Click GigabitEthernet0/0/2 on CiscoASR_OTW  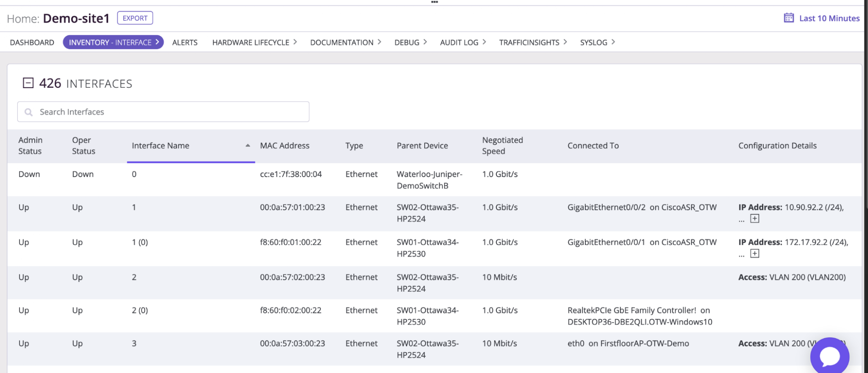pos(642,207)
